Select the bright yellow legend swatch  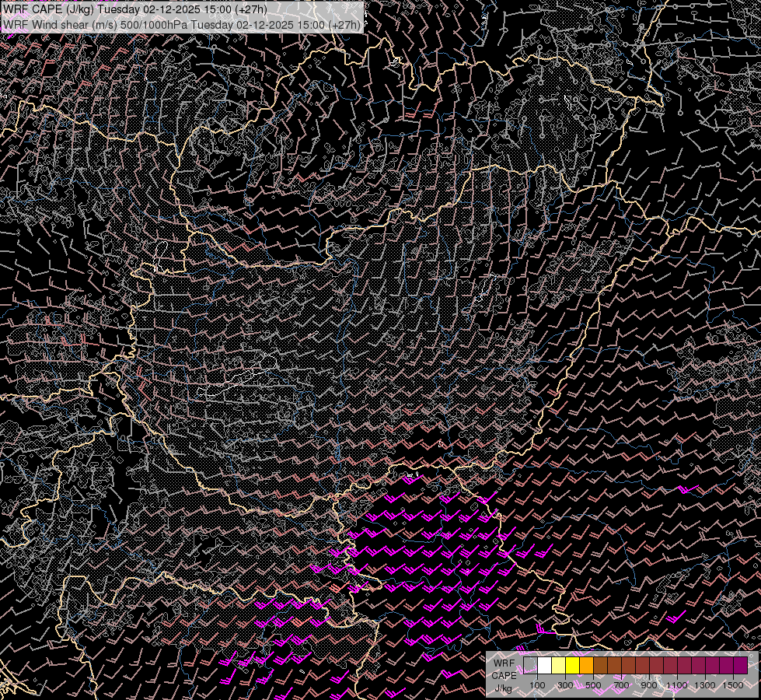click(x=573, y=665)
